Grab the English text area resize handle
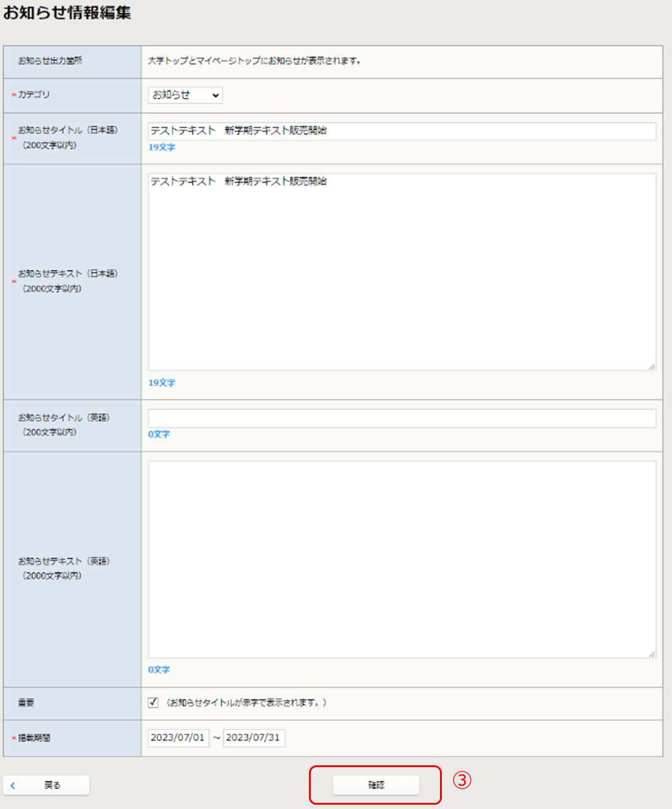Screen dimensions: 672x809 point(652,654)
